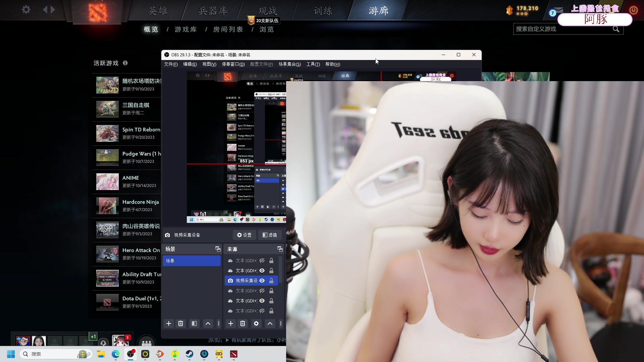Switch to Dota 英雄 tab
This screenshot has height=362, width=644.
click(x=158, y=11)
